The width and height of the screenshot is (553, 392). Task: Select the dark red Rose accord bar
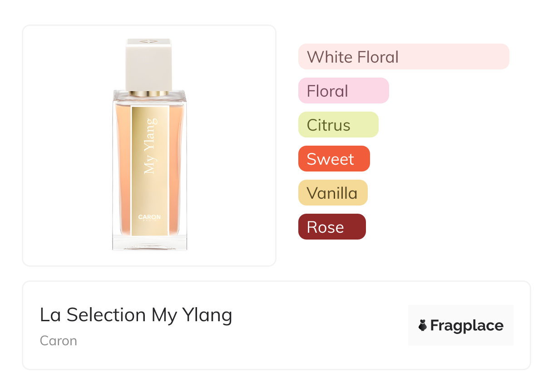[331, 227]
